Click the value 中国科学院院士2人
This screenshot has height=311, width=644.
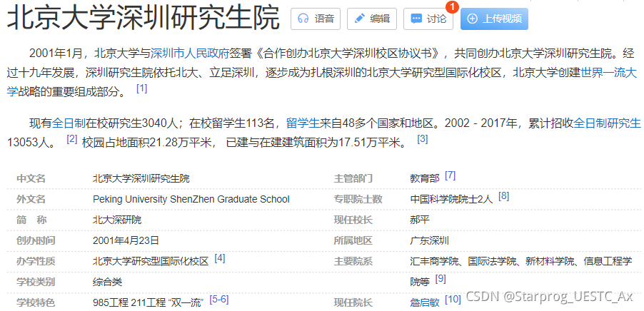point(451,200)
